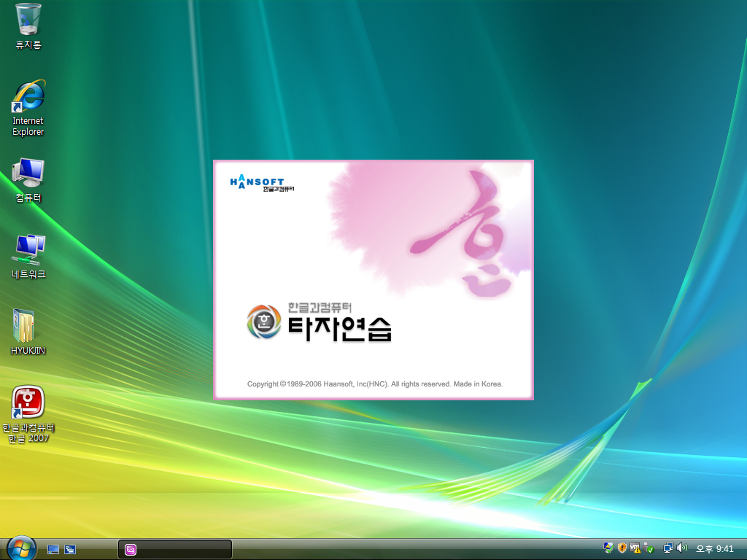Image resolution: width=747 pixels, height=560 pixels.
Task: Click the Haansoft copyright text line
Action: point(375,384)
